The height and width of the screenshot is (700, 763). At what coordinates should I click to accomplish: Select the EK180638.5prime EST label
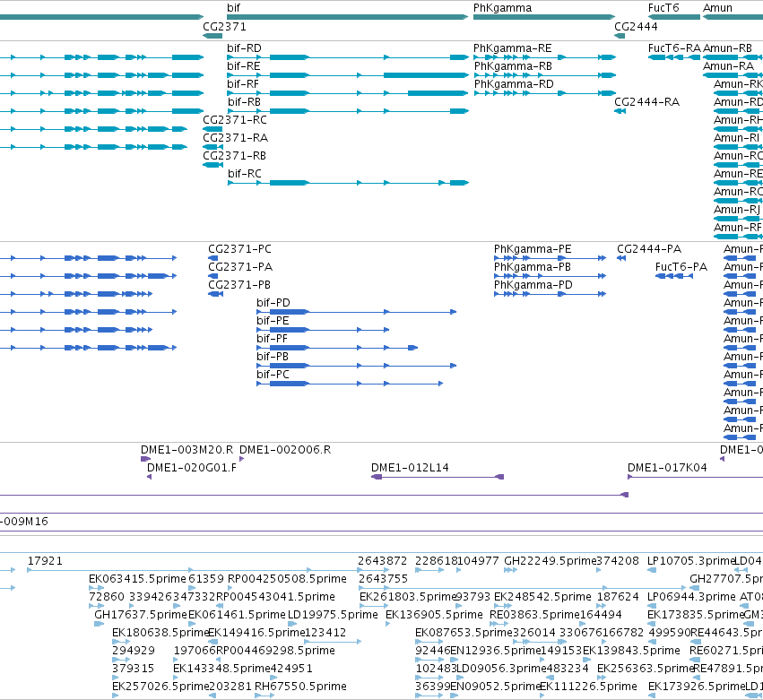160,634
